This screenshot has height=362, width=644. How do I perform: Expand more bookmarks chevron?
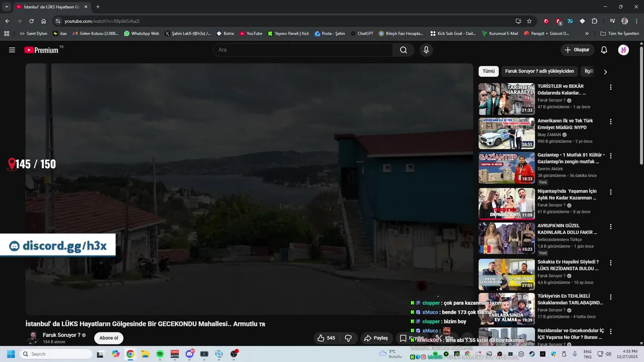coord(587,34)
